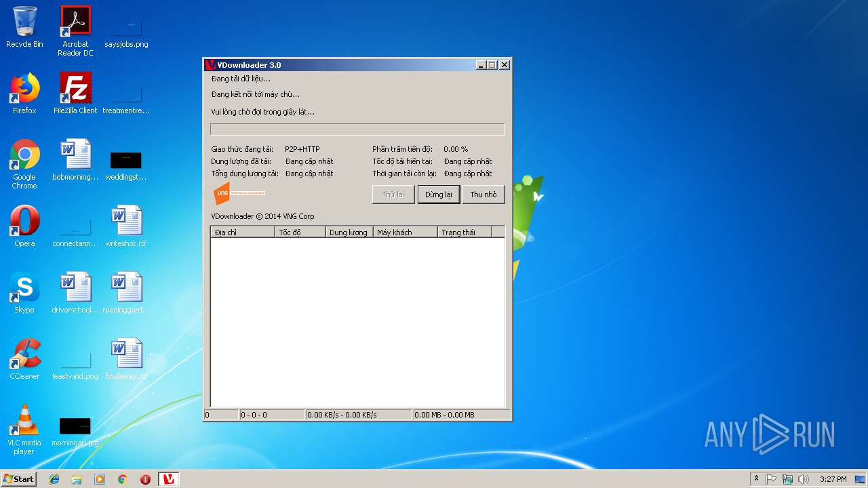Sort by the Địa chỉ column header
The width and height of the screenshot is (868, 488).
[243, 232]
